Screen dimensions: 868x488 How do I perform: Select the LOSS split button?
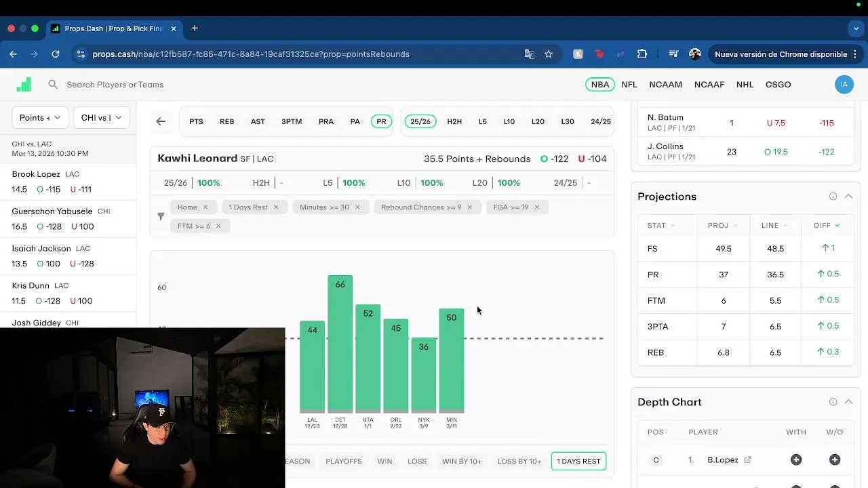417,461
